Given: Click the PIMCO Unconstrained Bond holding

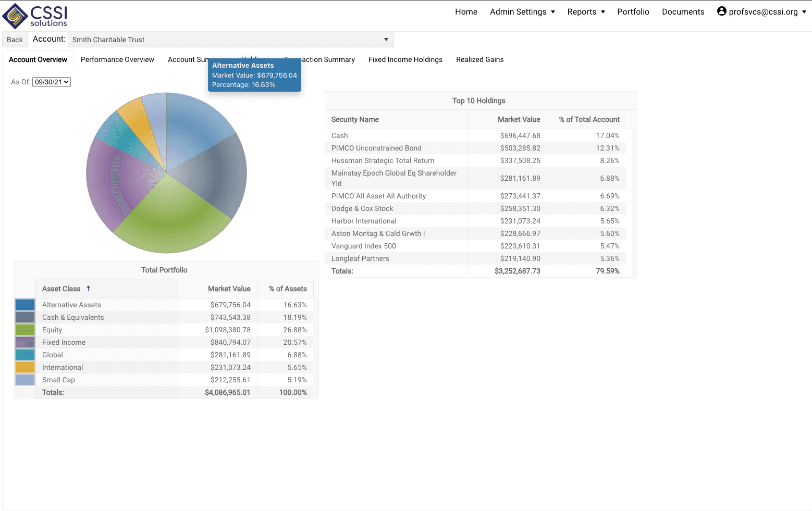Looking at the screenshot, I should pyautogui.click(x=376, y=148).
